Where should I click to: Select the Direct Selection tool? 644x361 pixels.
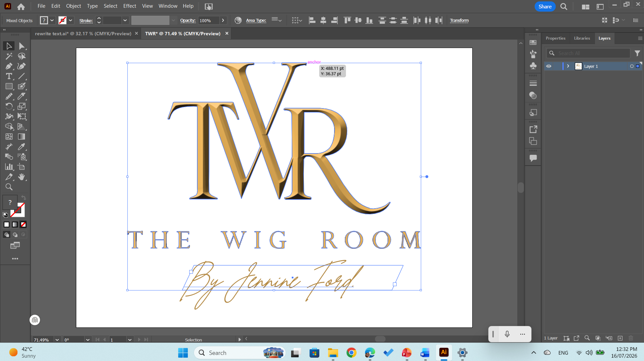tap(22, 46)
